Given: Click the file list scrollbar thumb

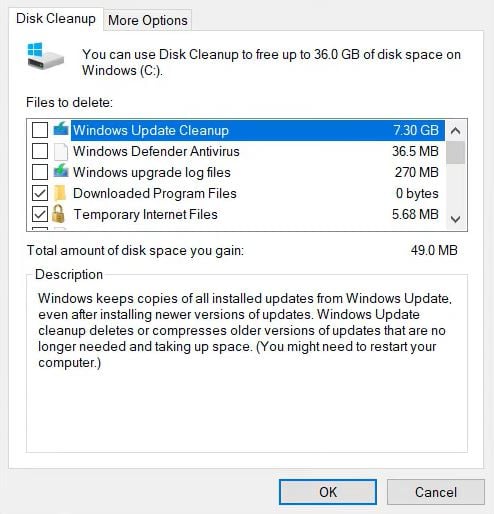Looking at the screenshot, I should coord(455,152).
